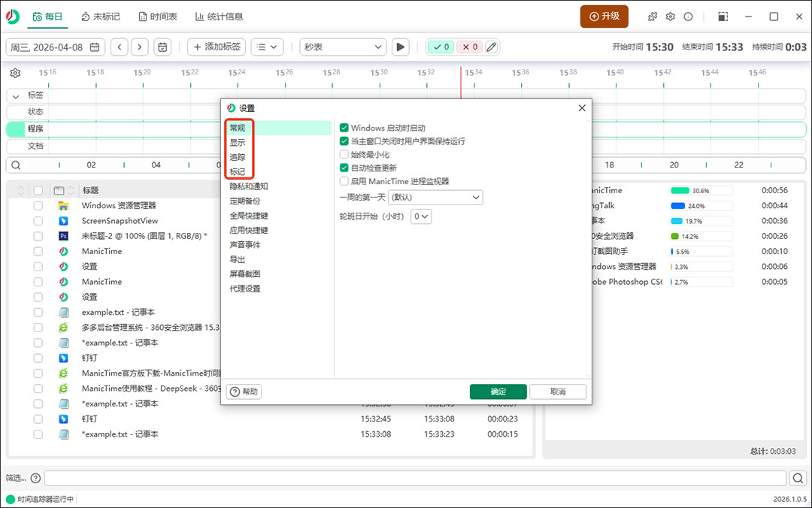Click the orange 升级 upgrade button
The height and width of the screenshot is (508, 812).
tap(604, 17)
